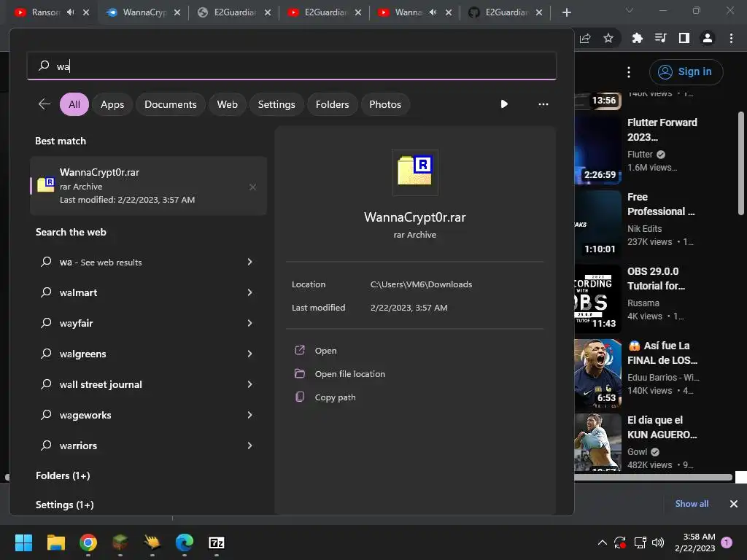Select the Documents search filter
747x560 pixels.
pos(171,104)
